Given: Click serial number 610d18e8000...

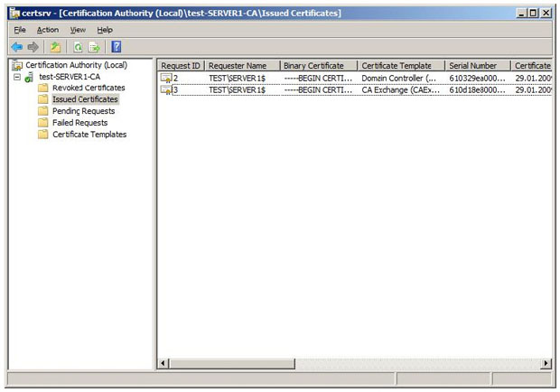Looking at the screenshot, I should point(477,90).
